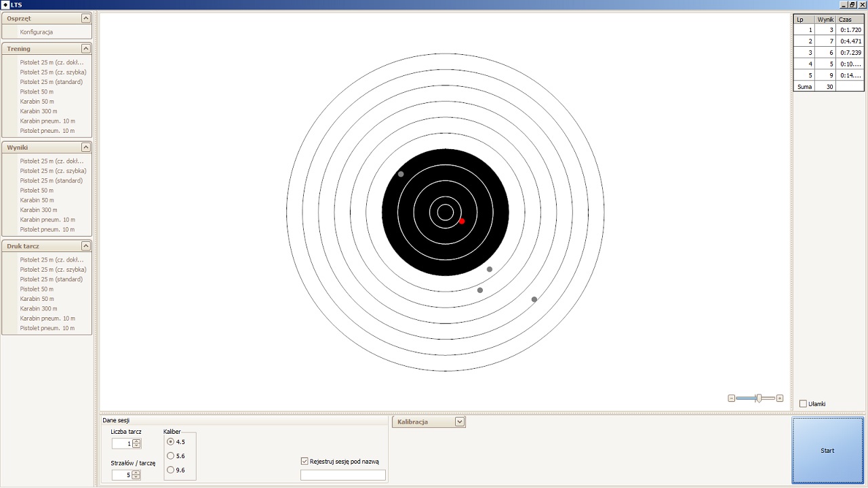Click the zoom in plus icon
This screenshot has width=868, height=488.
click(x=780, y=399)
